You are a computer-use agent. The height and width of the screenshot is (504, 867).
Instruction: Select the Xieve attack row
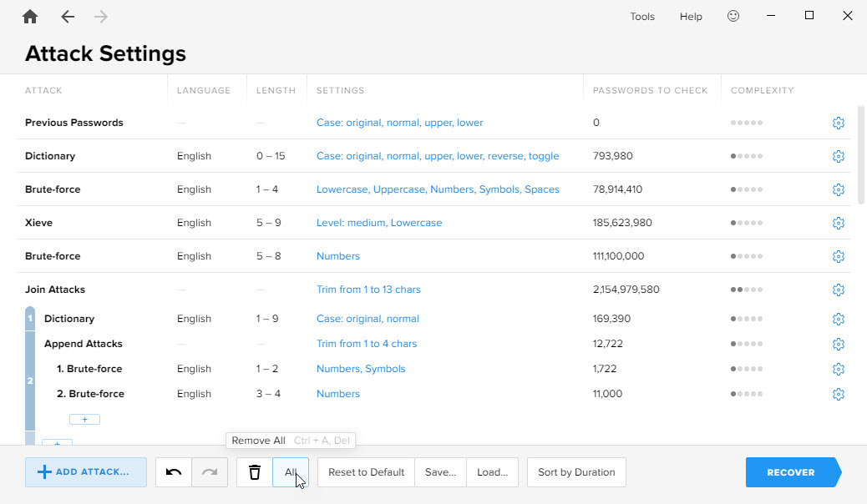pyautogui.click(x=433, y=223)
